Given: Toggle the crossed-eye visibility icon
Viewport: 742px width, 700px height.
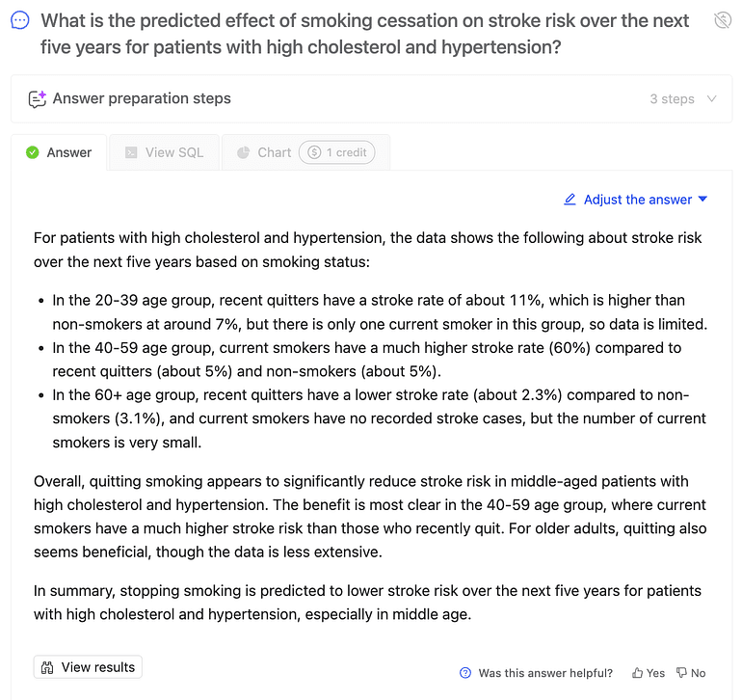Looking at the screenshot, I should point(722,20).
